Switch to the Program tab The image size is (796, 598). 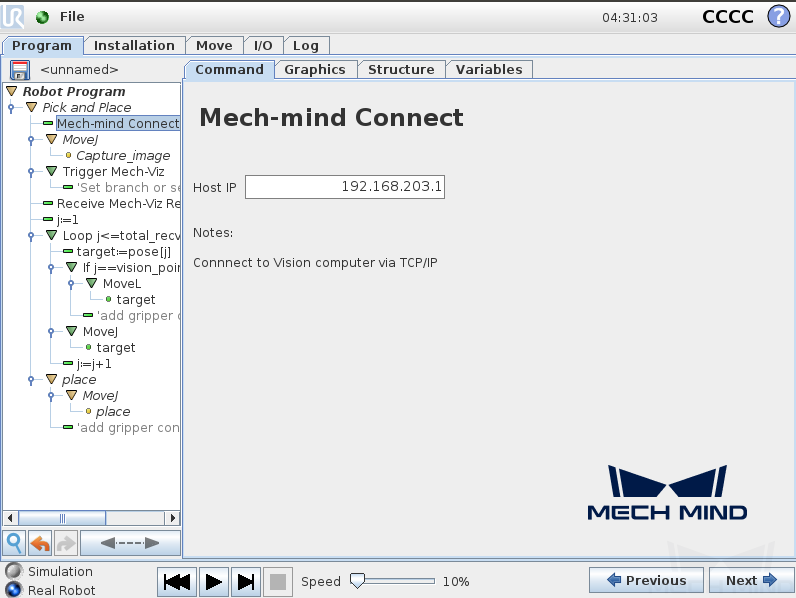click(x=42, y=45)
